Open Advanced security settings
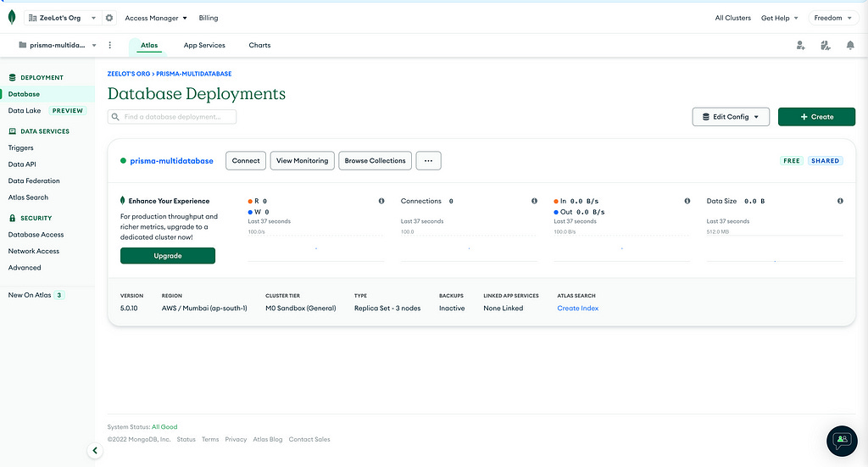The image size is (868, 467). pos(25,268)
